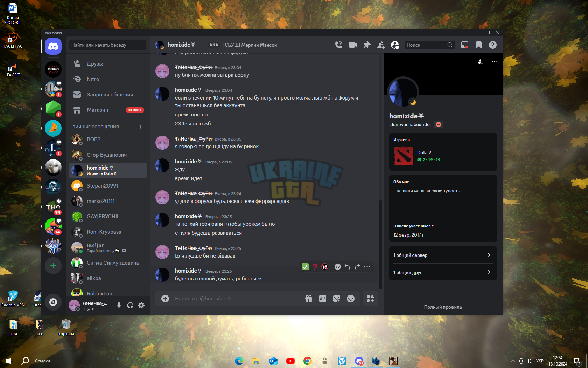
Task: Open conversation with Ron_Kryvbass
Action: tap(108, 232)
